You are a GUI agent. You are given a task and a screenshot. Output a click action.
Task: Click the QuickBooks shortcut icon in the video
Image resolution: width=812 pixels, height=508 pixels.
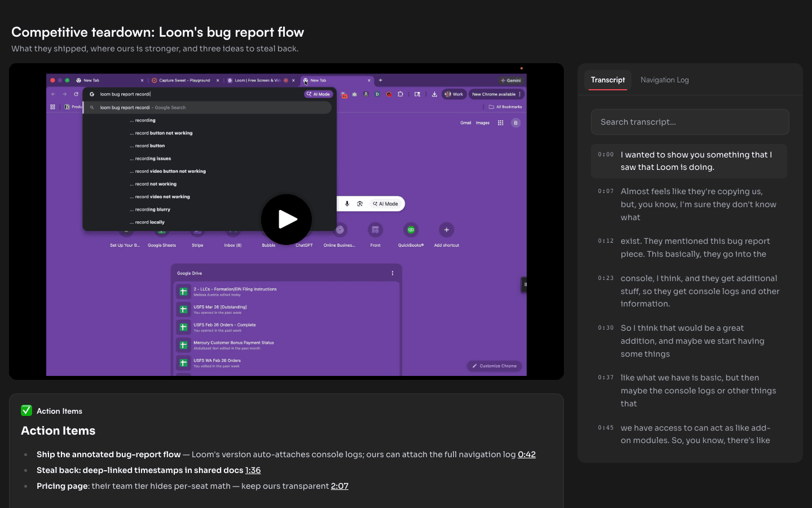pos(411,230)
